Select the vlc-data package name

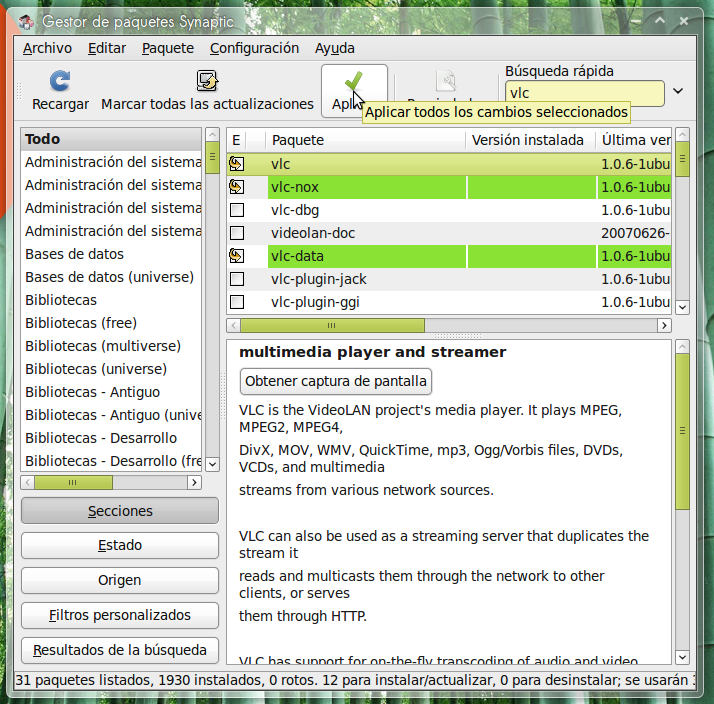point(297,256)
